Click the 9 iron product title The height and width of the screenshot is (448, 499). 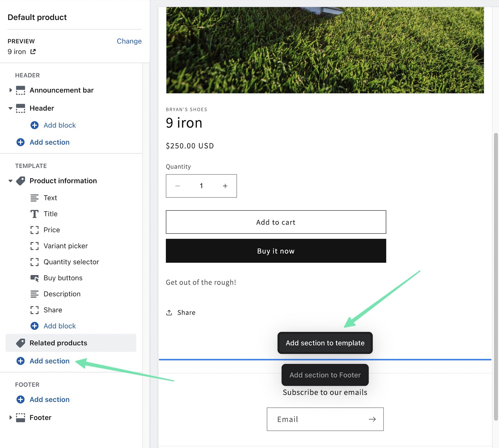(184, 123)
